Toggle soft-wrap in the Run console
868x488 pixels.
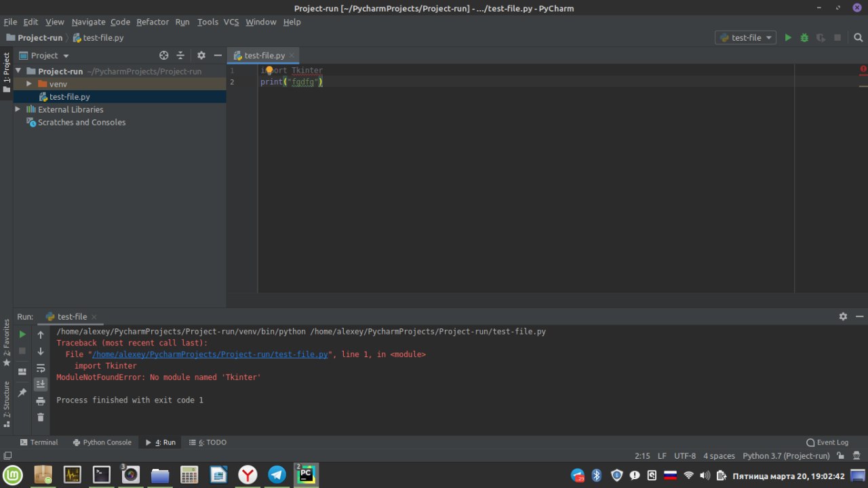[x=41, y=368]
